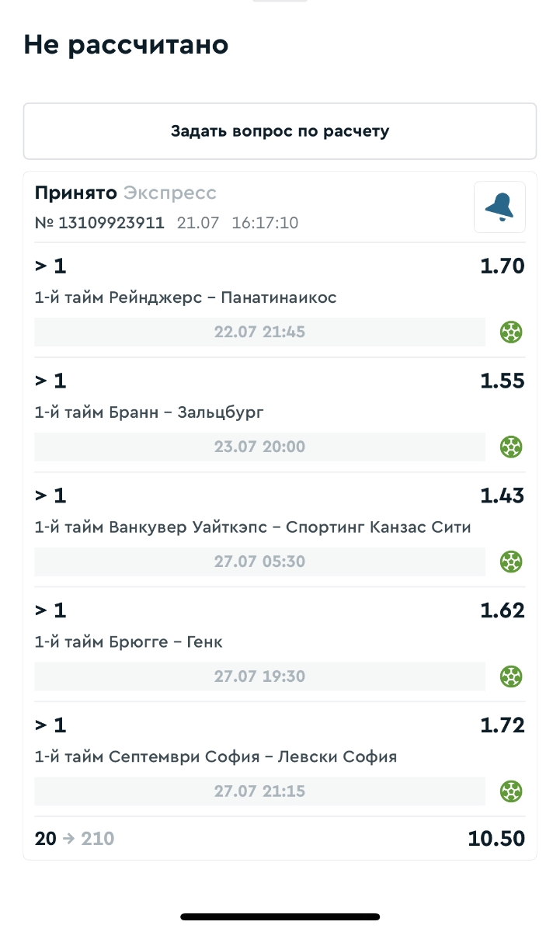
Task: Tap the 22.07 21:45 date bar
Action: click(259, 332)
